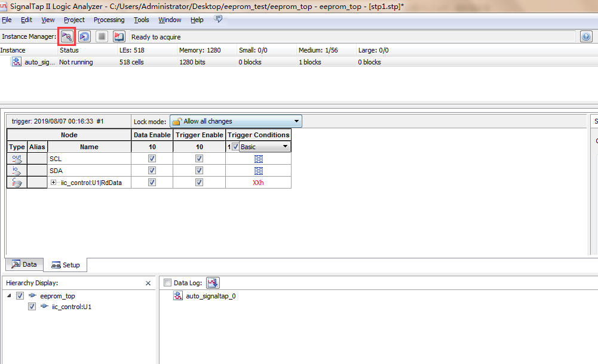Click the auto_signaltap_0 data log entry
This screenshot has width=598, height=364.
(210, 296)
